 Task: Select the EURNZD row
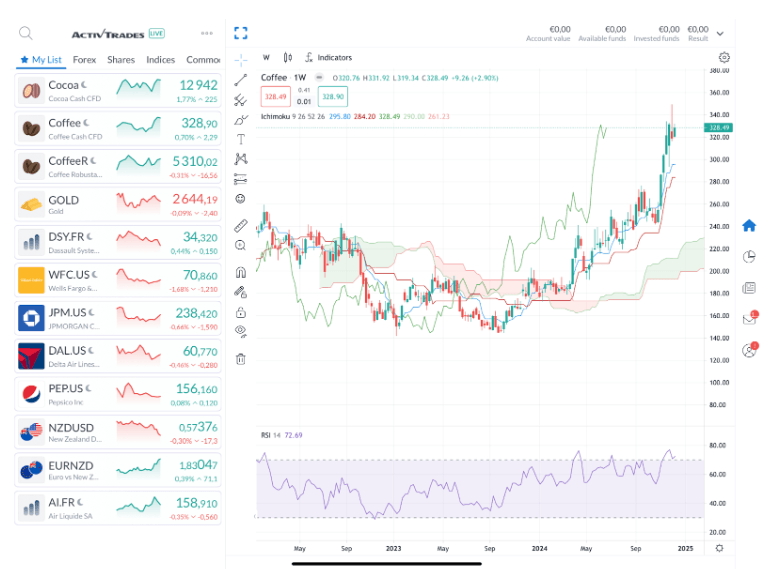pos(118,470)
